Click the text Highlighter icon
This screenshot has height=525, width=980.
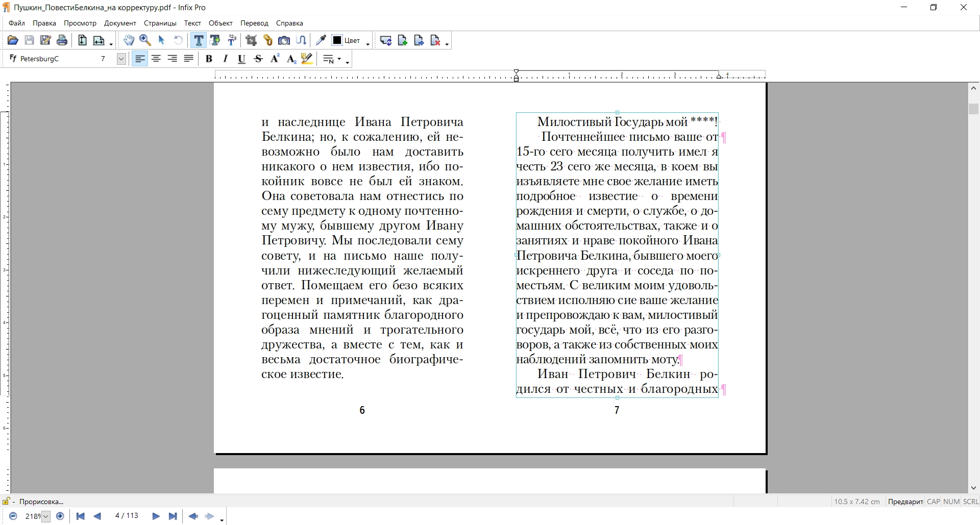[x=307, y=59]
